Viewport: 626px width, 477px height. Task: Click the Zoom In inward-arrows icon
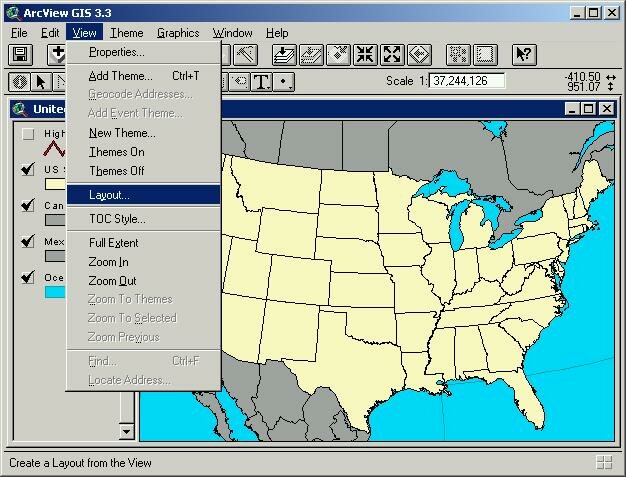click(x=365, y=55)
